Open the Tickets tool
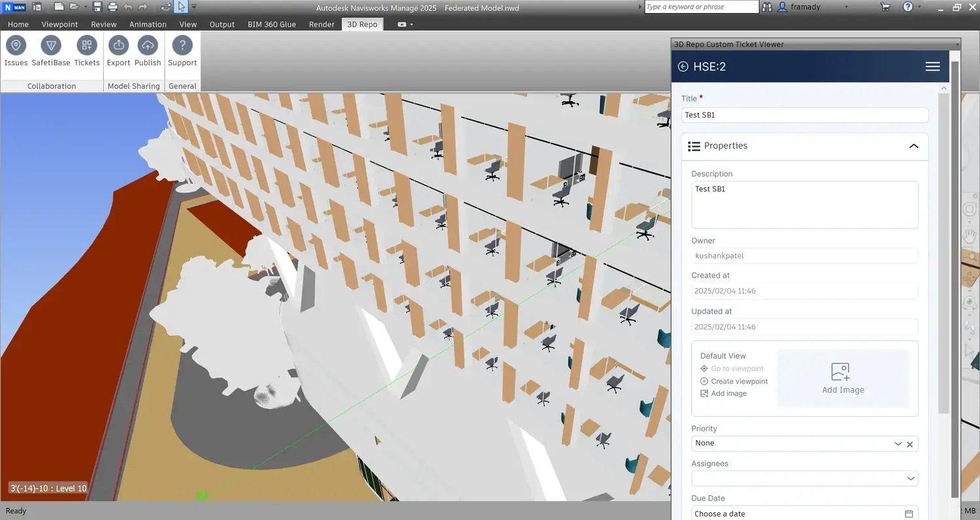Viewport: 980px width, 520px height. click(87, 52)
